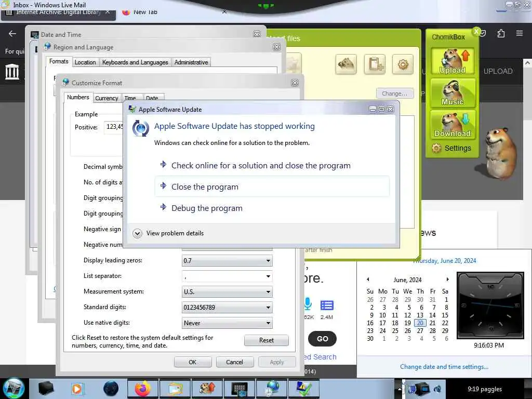Open Firefox extensions puzzle icon
This screenshot has height=399, width=532.
(501, 33)
